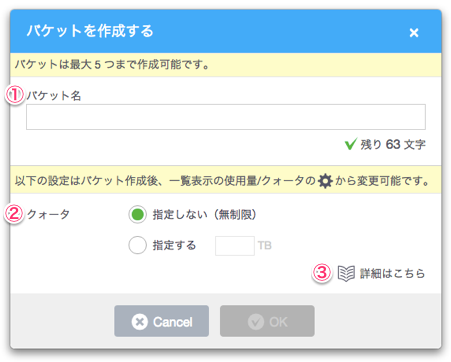Open the 詳細はこちら link

pos(392,274)
